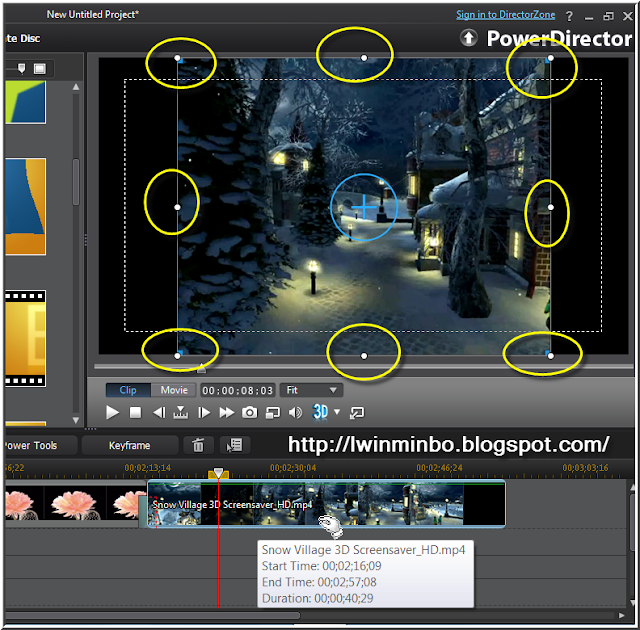Open the help question mark icon
Image resolution: width=640 pixels, height=630 pixels.
point(569,16)
